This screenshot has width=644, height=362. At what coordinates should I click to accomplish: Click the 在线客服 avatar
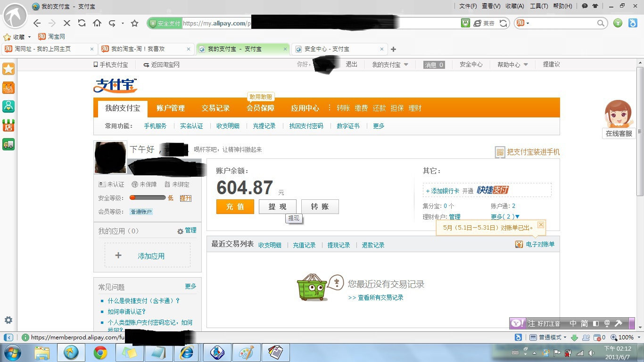click(x=618, y=114)
